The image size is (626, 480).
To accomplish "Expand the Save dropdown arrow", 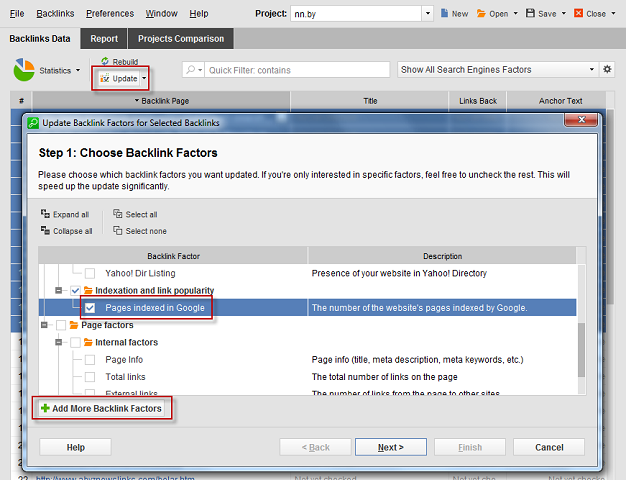I will 564,14.
